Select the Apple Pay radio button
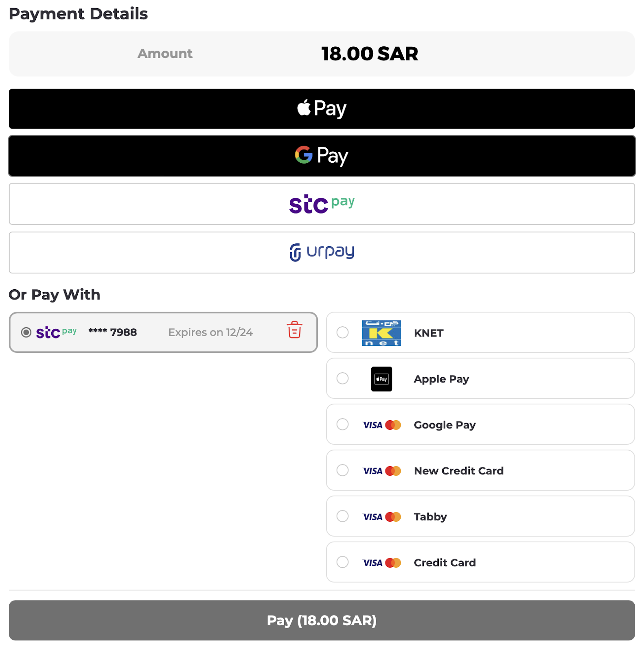The image size is (644, 651). [342, 378]
